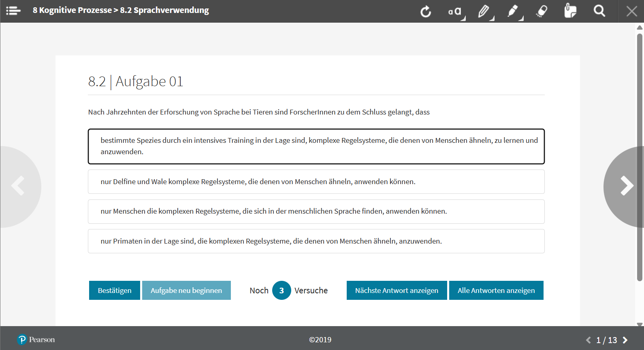Select the pencil drawing tool

coord(484,11)
